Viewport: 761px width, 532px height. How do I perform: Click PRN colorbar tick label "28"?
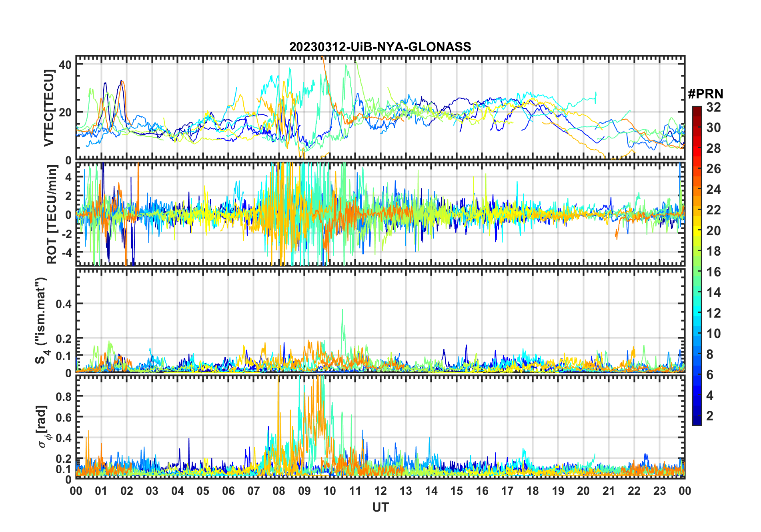click(713, 148)
